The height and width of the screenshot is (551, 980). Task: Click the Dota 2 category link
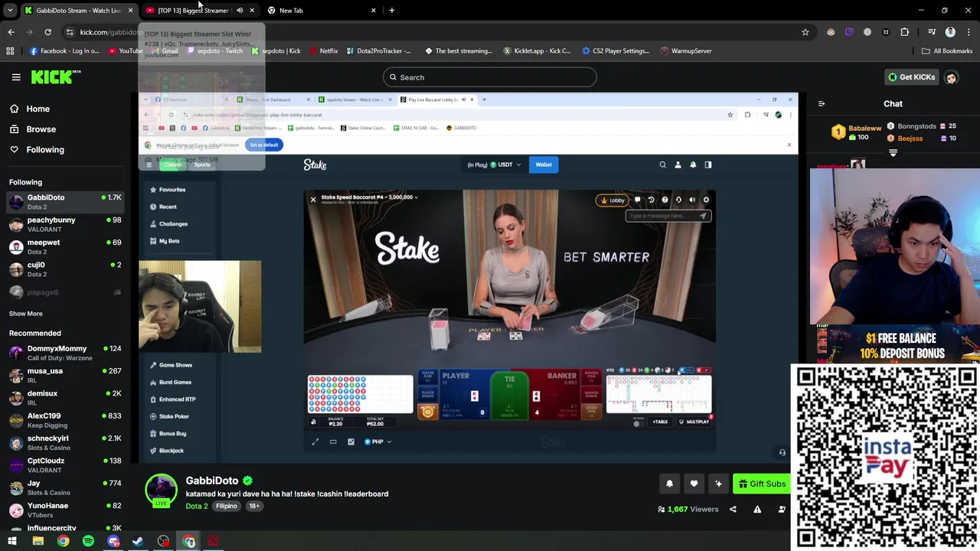[196, 506]
